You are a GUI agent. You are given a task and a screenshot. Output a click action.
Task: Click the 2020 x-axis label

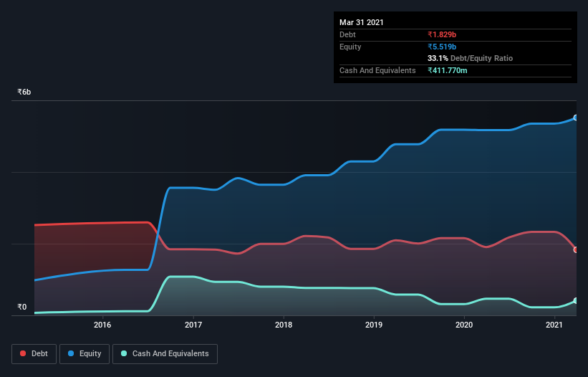464,325
